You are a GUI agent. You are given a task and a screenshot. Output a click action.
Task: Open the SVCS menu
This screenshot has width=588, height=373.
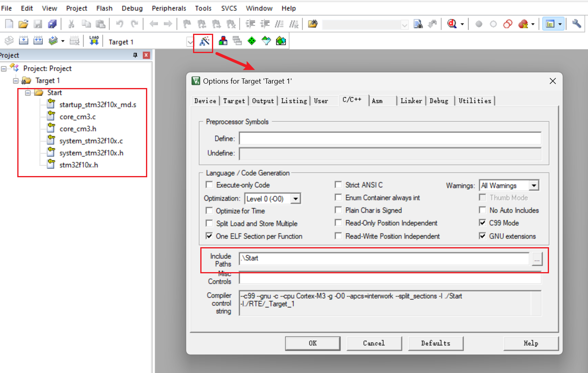point(229,8)
